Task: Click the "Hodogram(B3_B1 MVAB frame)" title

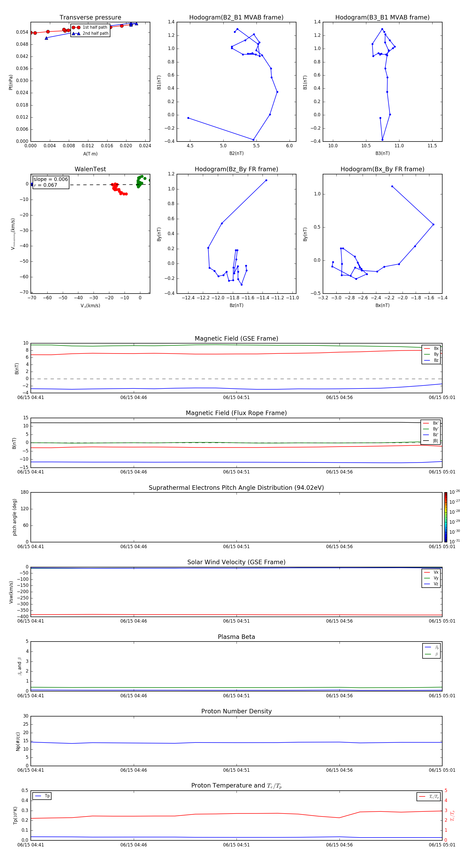Action: click(382, 17)
